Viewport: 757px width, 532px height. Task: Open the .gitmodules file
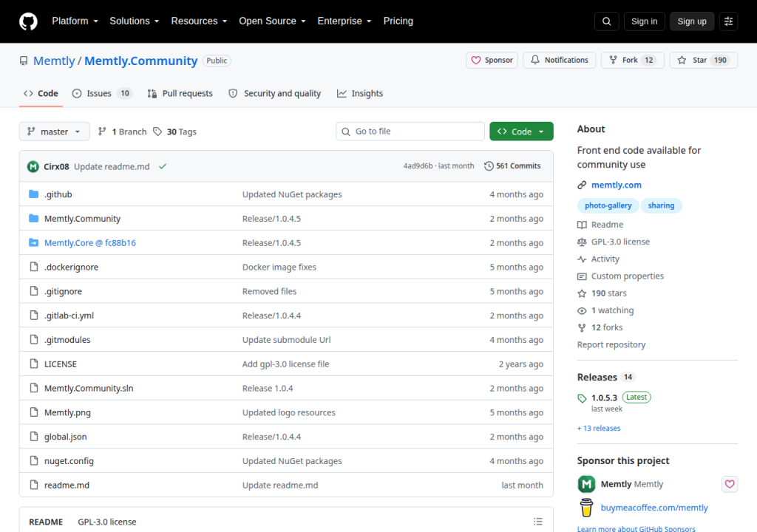pos(67,339)
